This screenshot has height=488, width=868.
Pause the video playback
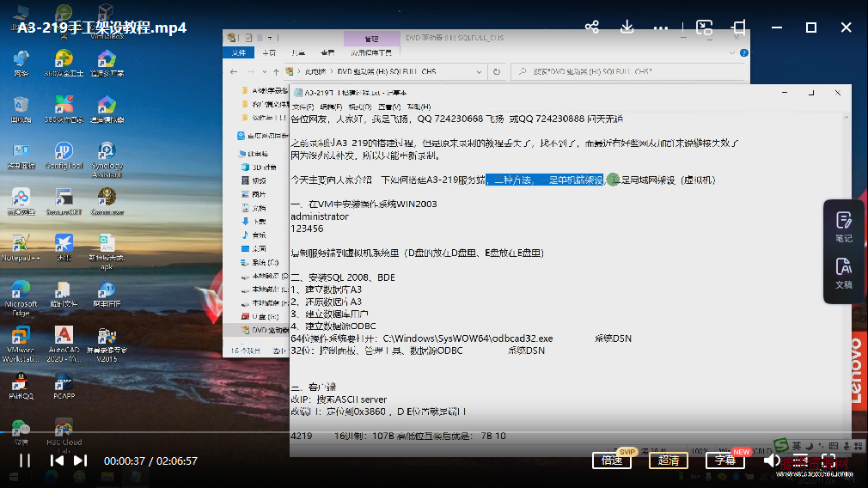[x=25, y=461]
